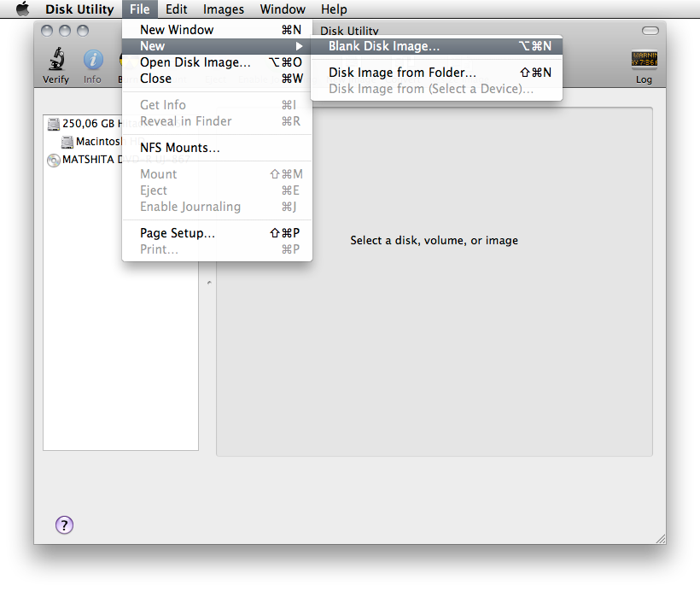Open the Window menu
This screenshot has width=700, height=591.
[x=283, y=9]
